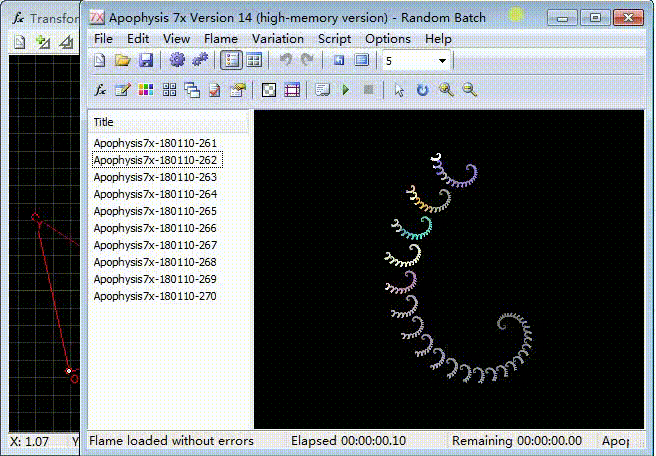Open the messages checkmark document icon
The width and height of the screenshot is (656, 456).
(215, 90)
